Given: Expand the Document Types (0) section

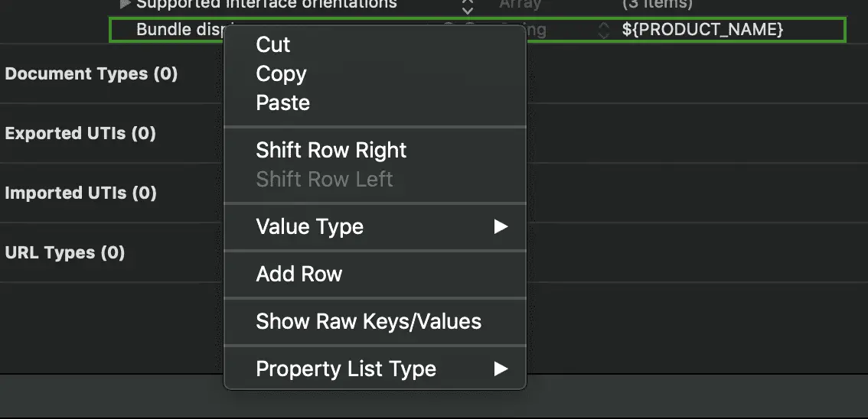Looking at the screenshot, I should (x=91, y=74).
